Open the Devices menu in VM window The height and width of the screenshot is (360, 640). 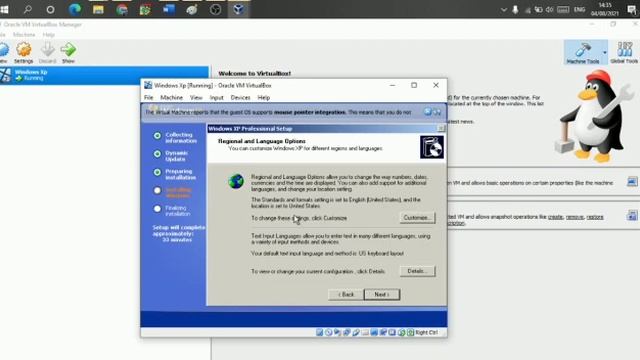240,98
